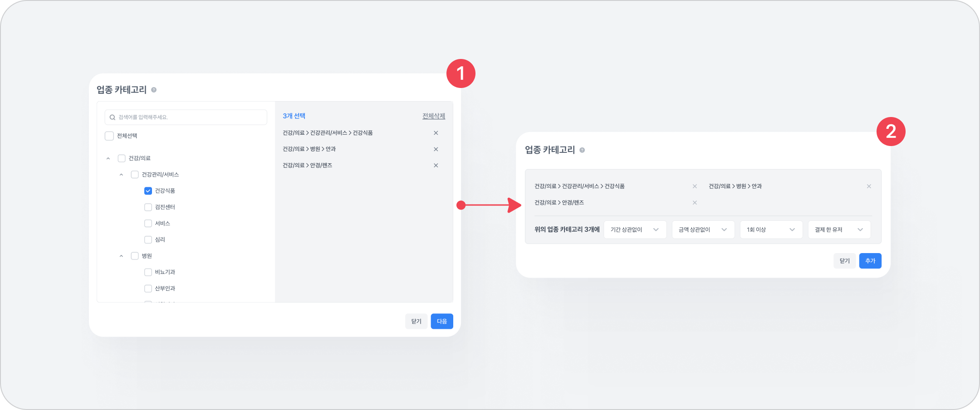Delete 건강식품 chip in second dialog

(695, 186)
